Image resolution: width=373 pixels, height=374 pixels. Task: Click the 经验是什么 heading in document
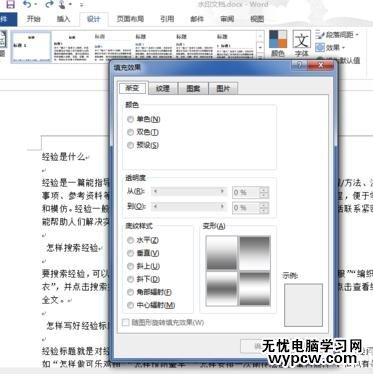(63, 157)
